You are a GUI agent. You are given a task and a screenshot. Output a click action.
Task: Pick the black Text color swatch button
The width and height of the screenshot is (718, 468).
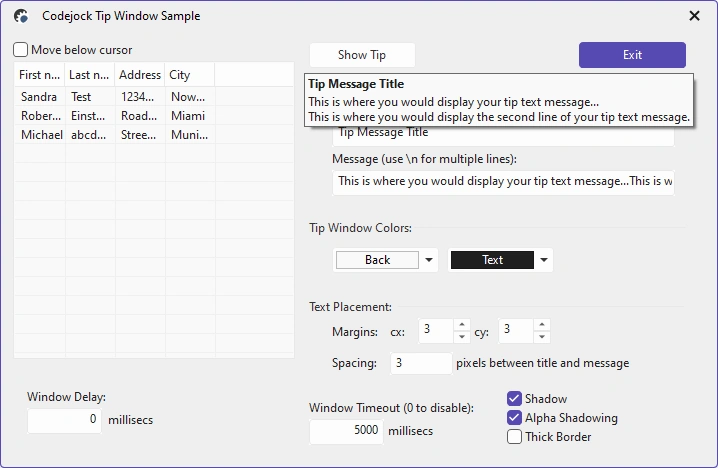click(x=492, y=260)
